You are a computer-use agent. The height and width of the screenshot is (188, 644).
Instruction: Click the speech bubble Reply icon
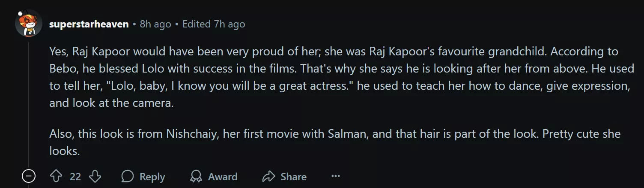(x=128, y=176)
